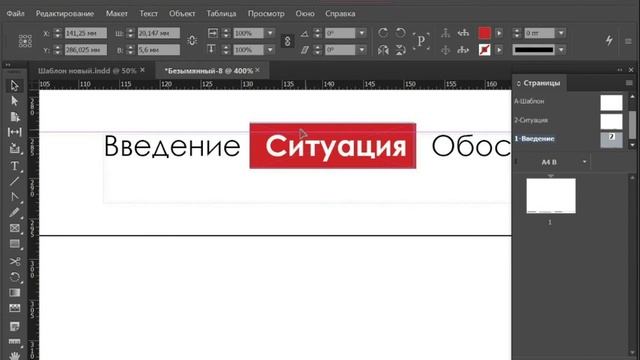This screenshot has height=360, width=640.
Task: Select the Rectangle Frame tool
Action: pyautogui.click(x=14, y=228)
